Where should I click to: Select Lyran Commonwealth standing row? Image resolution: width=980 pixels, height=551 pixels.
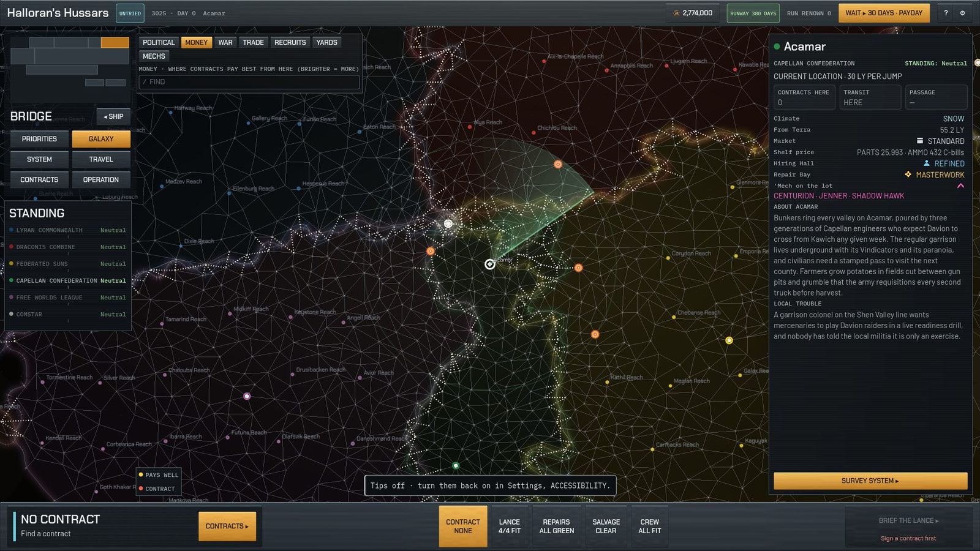67,230
